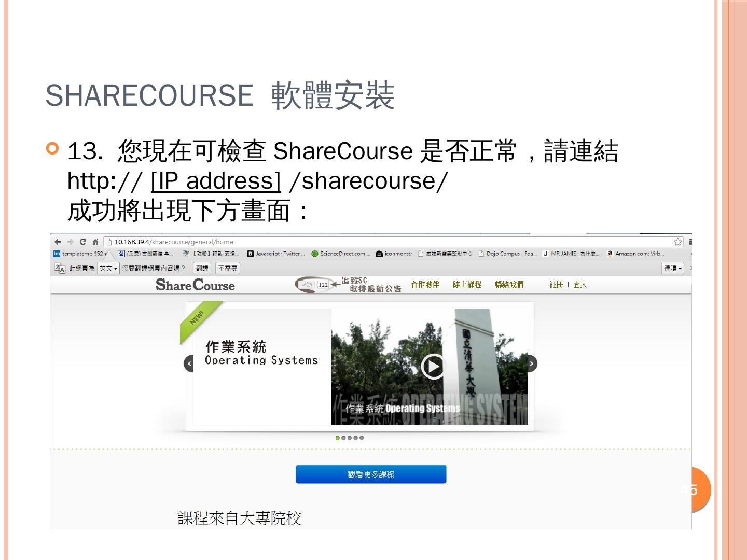The height and width of the screenshot is (560, 747).
Task: Select the second carousel dot
Action: point(343,438)
